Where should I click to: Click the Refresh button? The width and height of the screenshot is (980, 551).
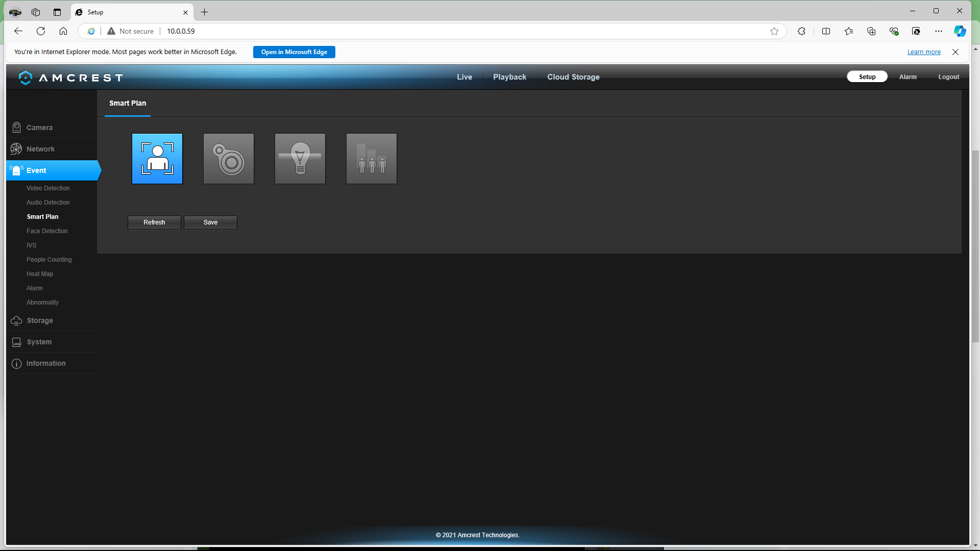[x=154, y=222]
